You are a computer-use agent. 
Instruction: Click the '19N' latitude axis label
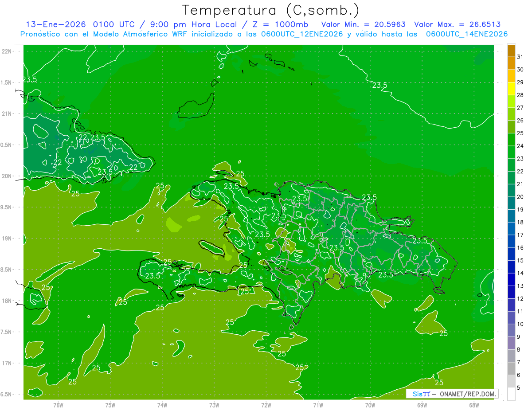[7, 239]
